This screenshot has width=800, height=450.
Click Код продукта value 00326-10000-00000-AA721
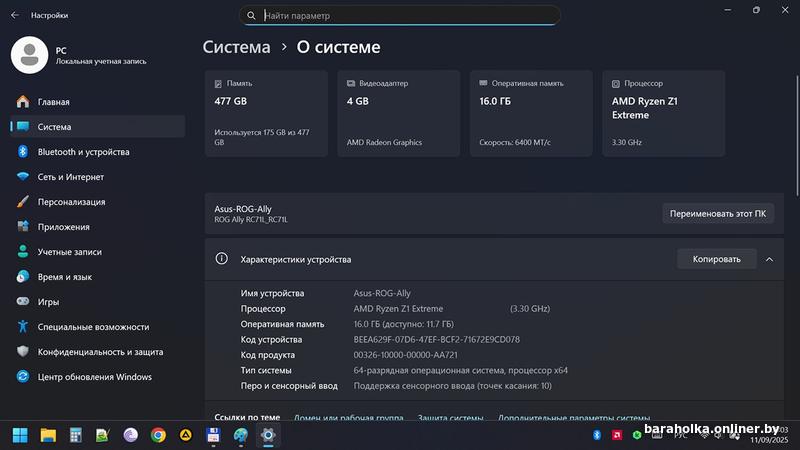pyautogui.click(x=405, y=355)
